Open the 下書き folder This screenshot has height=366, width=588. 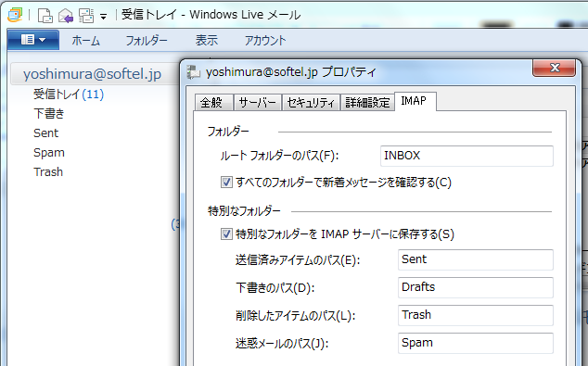[49, 114]
